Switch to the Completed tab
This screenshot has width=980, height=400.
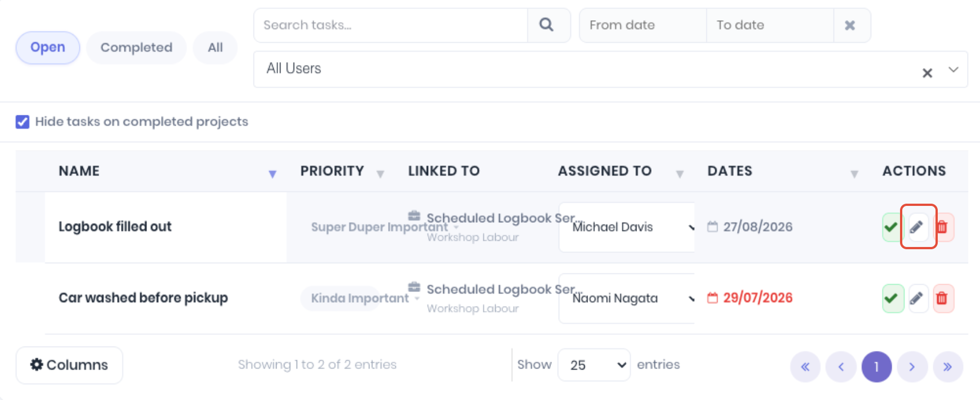pos(136,48)
